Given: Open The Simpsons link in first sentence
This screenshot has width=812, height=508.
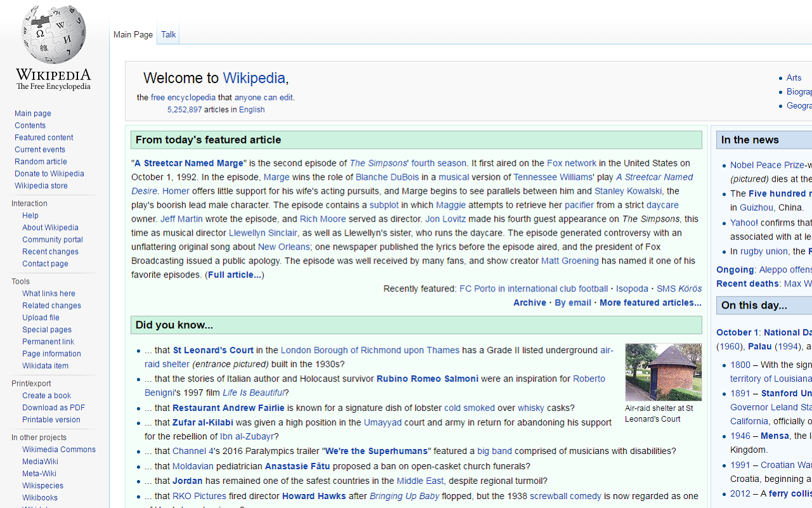Looking at the screenshot, I should 379,164.
